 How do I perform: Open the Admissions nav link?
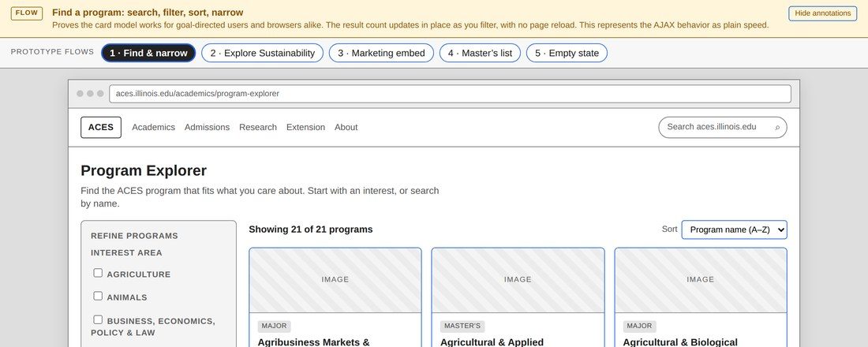point(207,127)
